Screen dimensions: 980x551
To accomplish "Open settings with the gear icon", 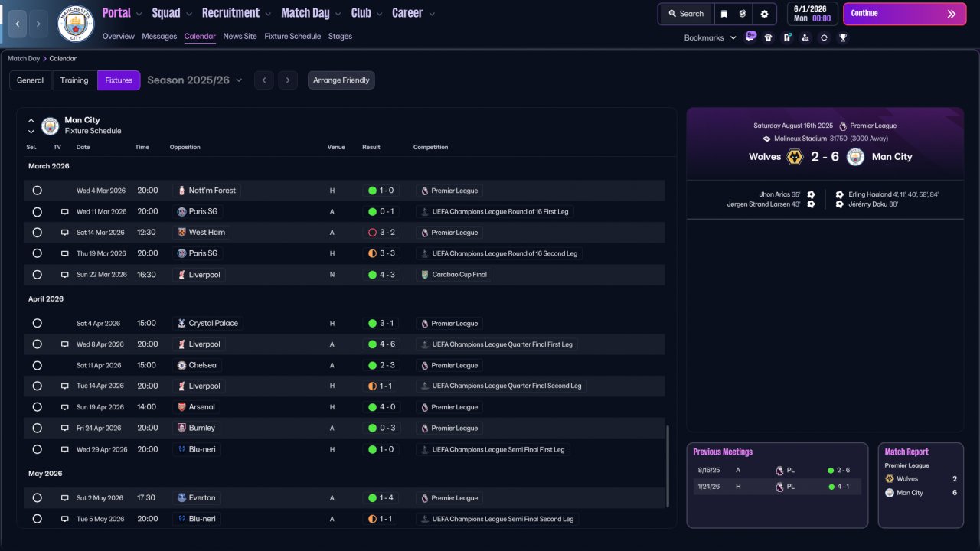I will pyautogui.click(x=764, y=14).
